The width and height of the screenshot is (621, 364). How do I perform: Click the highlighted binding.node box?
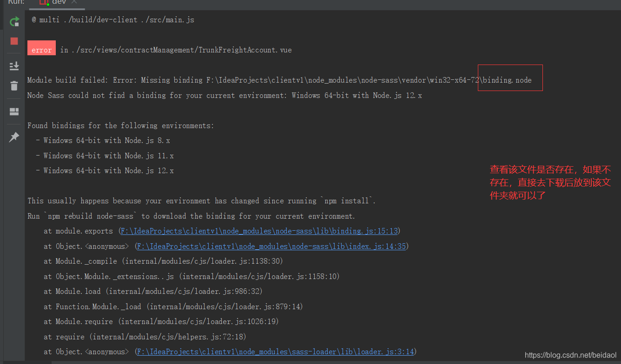pos(510,78)
